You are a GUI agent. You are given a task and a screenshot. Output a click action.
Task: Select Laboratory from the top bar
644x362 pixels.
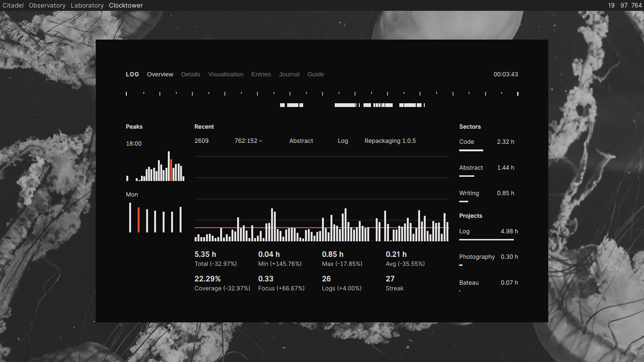(x=87, y=5)
